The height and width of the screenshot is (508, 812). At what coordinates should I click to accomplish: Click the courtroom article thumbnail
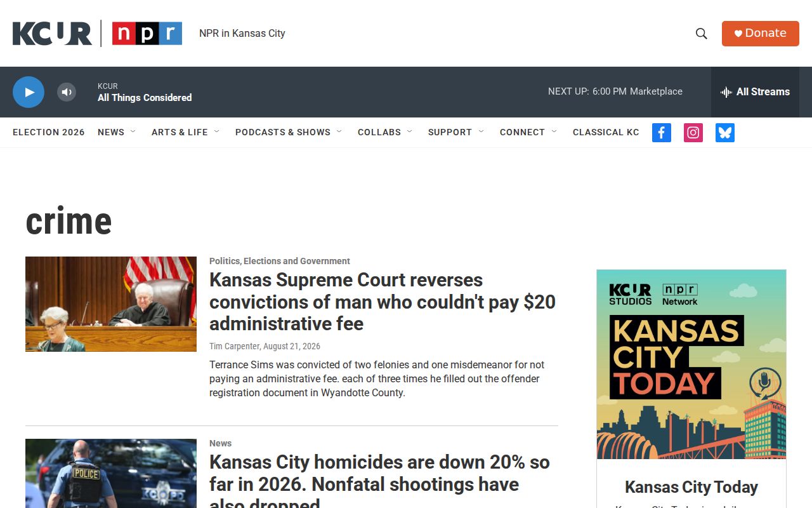tap(111, 304)
